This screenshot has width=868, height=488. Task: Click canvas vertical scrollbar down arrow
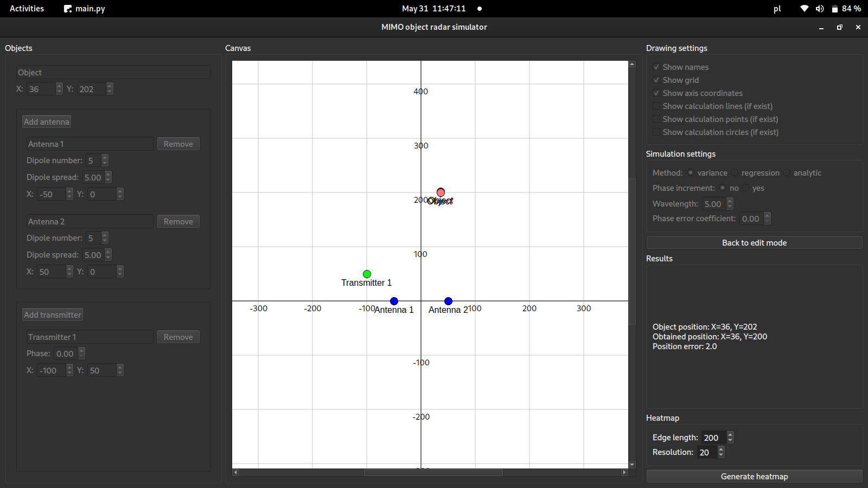pyautogui.click(x=632, y=465)
